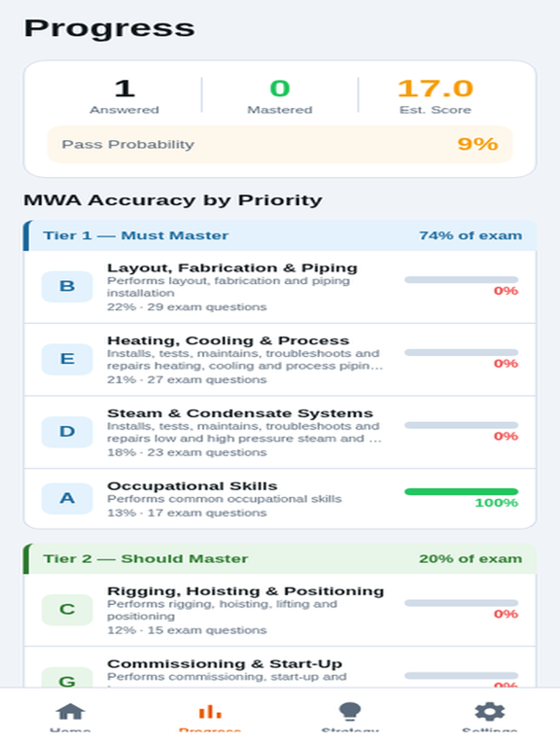This screenshot has height=747, width=560.
Task: Open the Home tab house icon
Action: (x=70, y=712)
